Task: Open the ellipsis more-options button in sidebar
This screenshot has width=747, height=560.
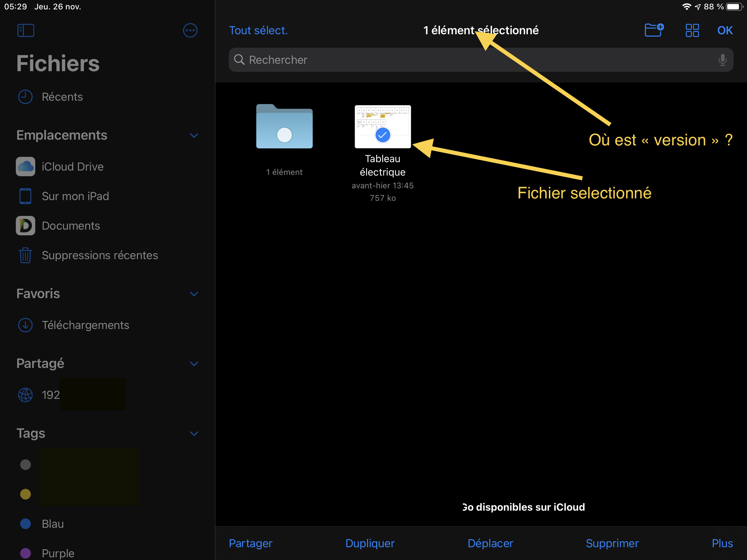Action: 190,30
